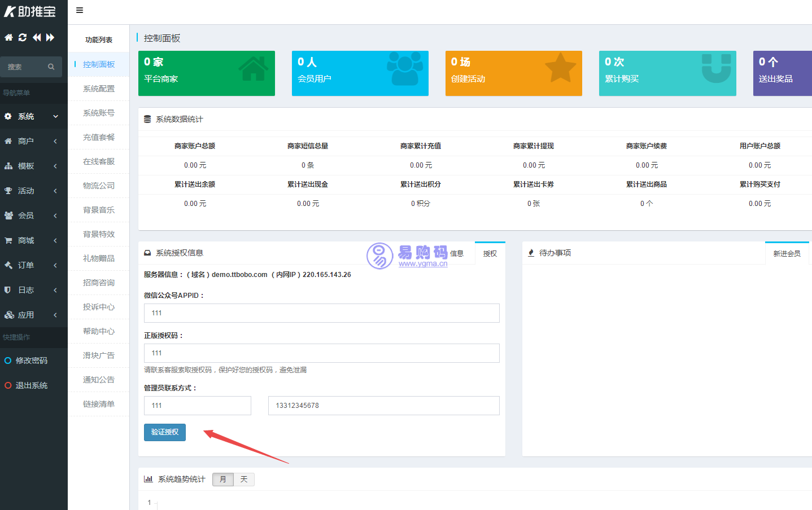Expand the 商户 navigation menu
The width and height of the screenshot is (812, 510).
pos(33,141)
